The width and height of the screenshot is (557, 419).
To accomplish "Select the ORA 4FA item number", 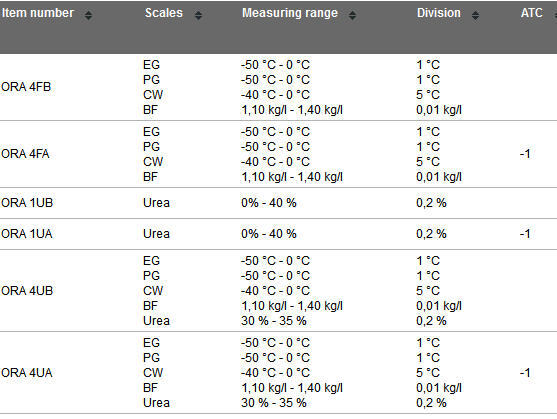I will 25,154.
